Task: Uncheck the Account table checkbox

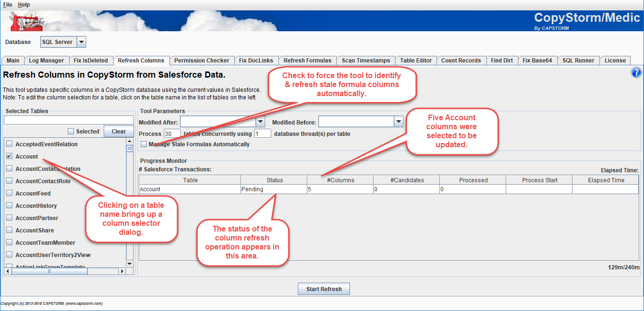Action: click(x=9, y=157)
